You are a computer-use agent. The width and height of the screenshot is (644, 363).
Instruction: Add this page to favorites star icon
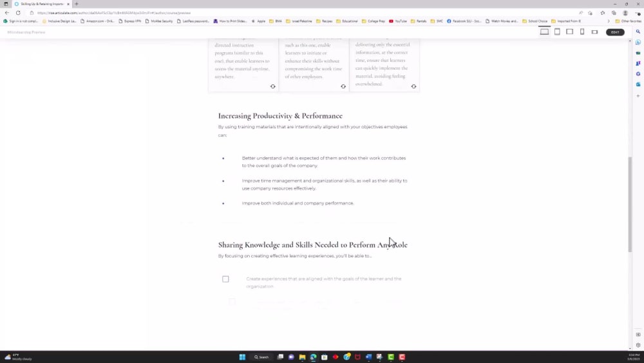[x=590, y=13]
